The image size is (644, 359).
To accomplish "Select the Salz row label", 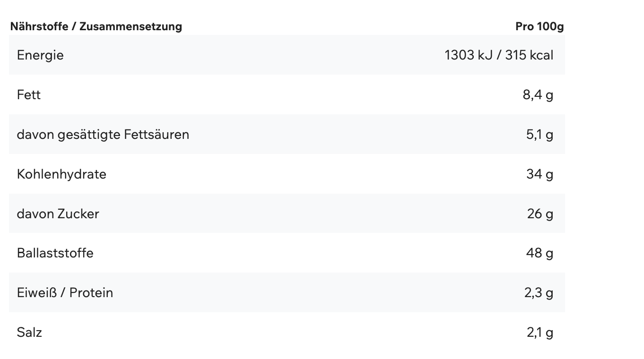I will pos(29,333).
